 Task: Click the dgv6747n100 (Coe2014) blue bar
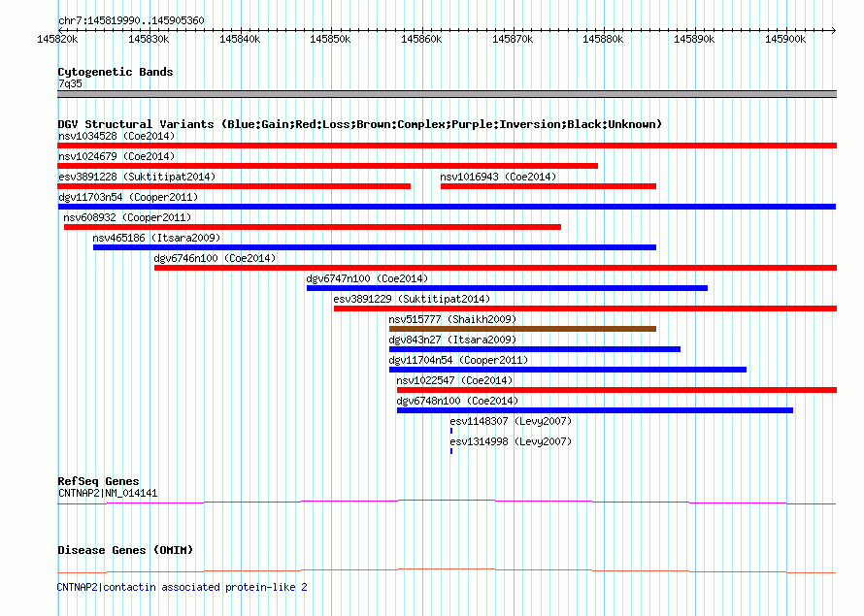click(x=507, y=288)
